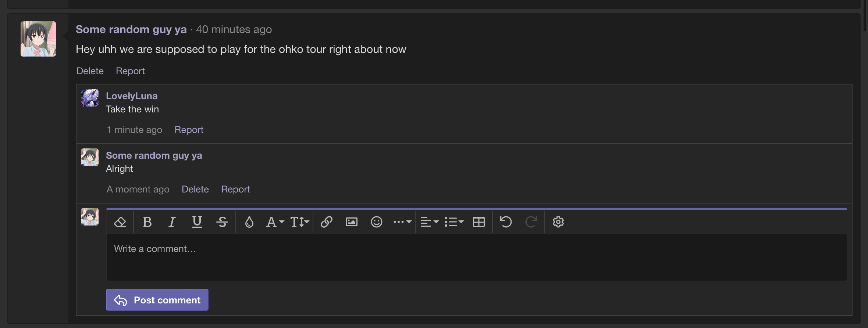This screenshot has height=328, width=868.
Task: Toggle bold formatting in comment editor
Action: [x=147, y=222]
